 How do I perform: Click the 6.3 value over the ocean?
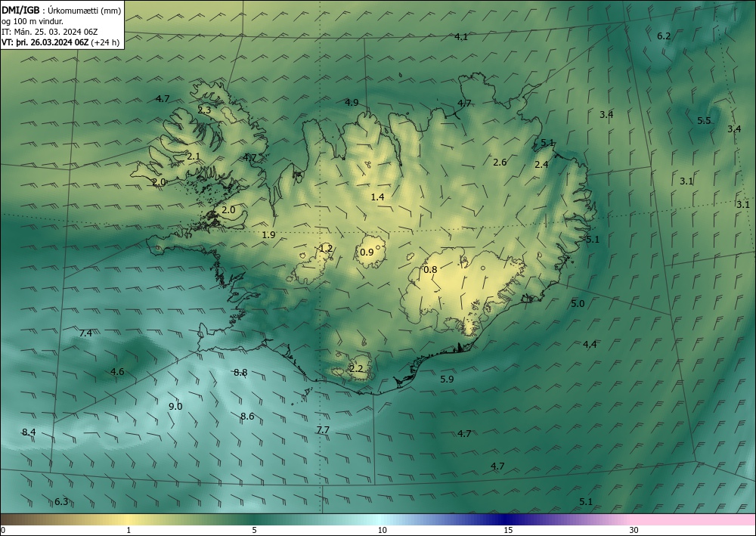pyautogui.click(x=61, y=502)
